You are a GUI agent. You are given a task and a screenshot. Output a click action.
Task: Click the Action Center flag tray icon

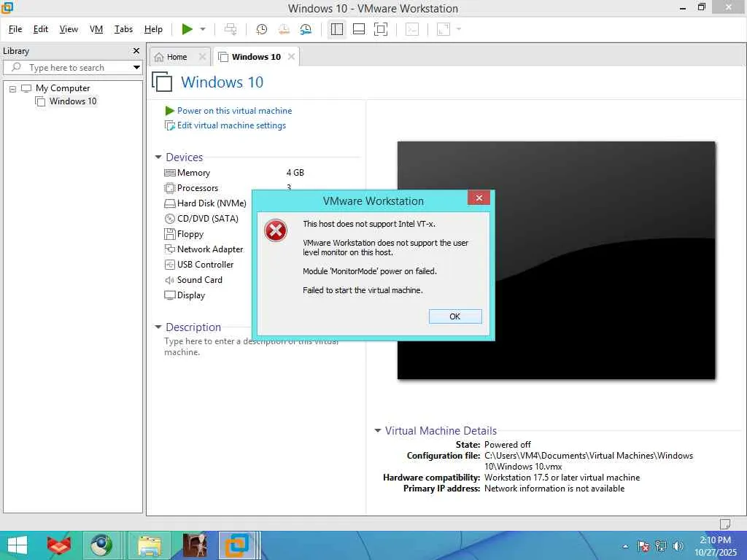[x=643, y=546]
